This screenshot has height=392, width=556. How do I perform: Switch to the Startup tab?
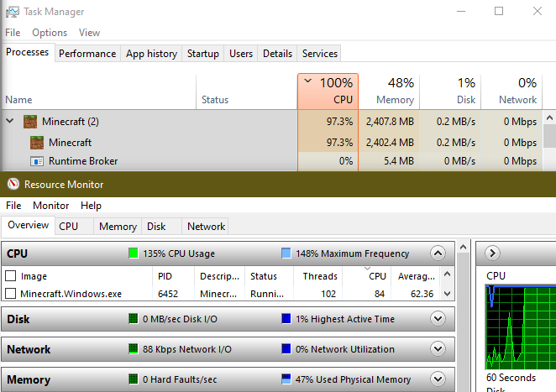click(x=202, y=54)
